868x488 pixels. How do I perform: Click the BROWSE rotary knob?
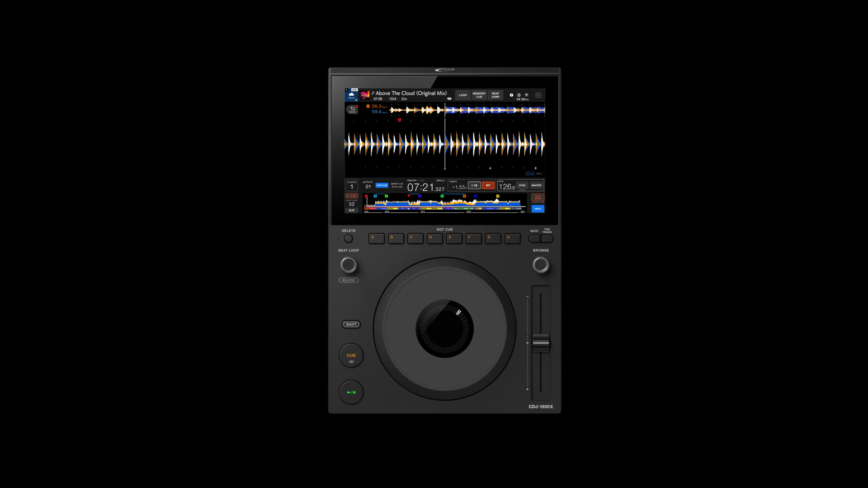point(541,265)
